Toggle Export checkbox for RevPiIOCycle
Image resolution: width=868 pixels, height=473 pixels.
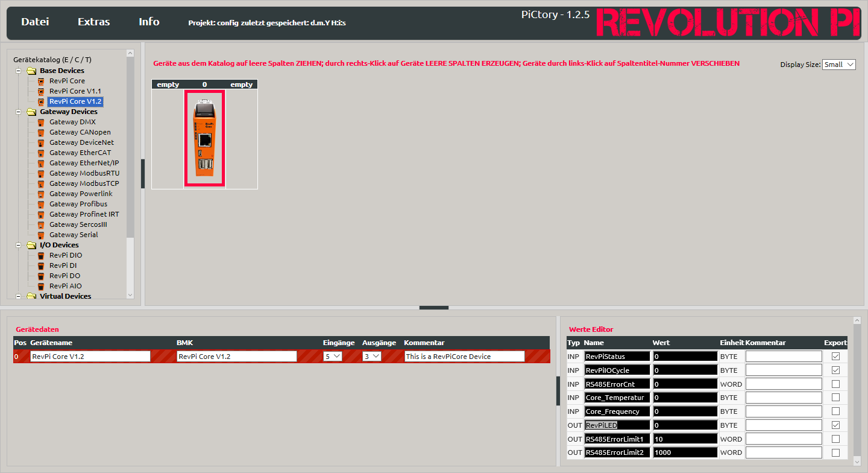pyautogui.click(x=835, y=370)
